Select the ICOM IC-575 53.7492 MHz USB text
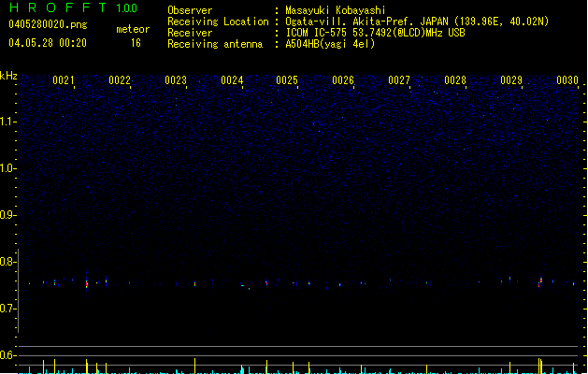This screenshot has width=588, height=374. 376,33
